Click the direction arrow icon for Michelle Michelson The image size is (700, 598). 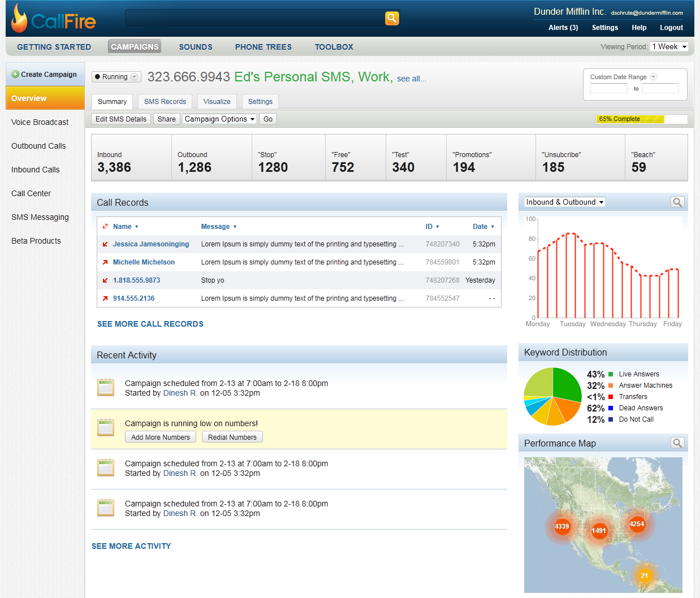pyautogui.click(x=105, y=262)
